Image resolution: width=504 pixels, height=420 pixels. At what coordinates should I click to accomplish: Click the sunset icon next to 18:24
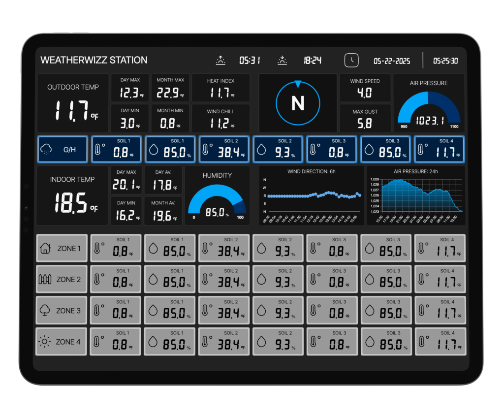click(282, 60)
